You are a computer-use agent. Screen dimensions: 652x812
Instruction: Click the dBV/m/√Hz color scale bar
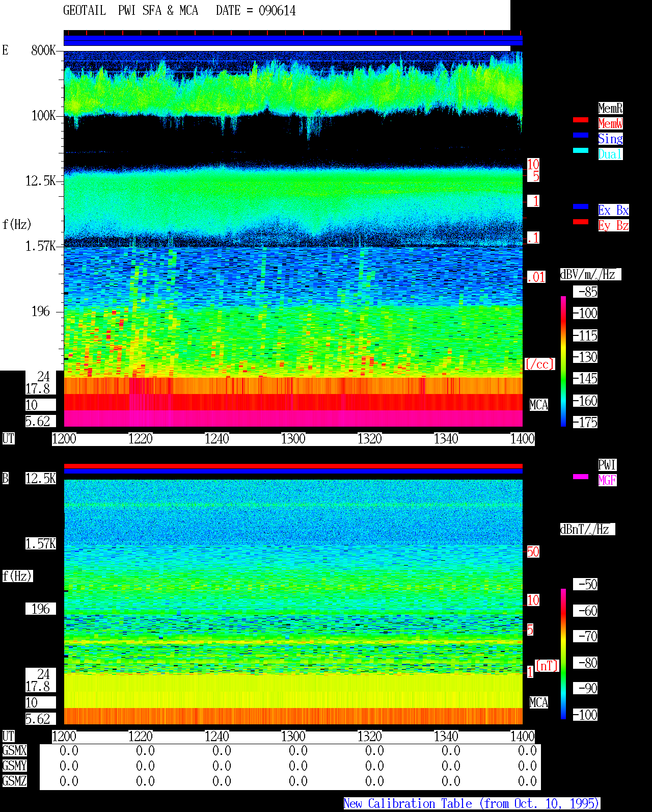(563, 361)
